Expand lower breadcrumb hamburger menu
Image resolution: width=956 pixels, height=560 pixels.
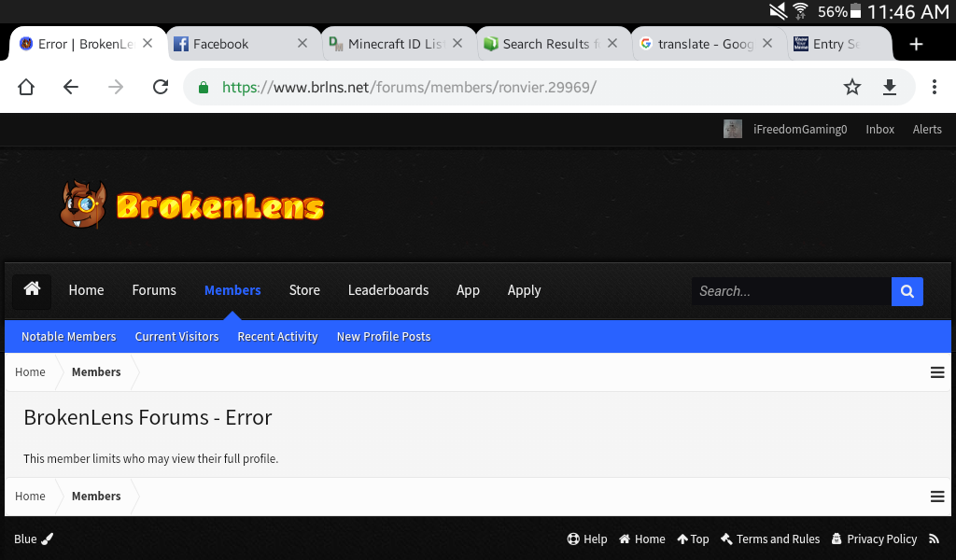pos(937,497)
